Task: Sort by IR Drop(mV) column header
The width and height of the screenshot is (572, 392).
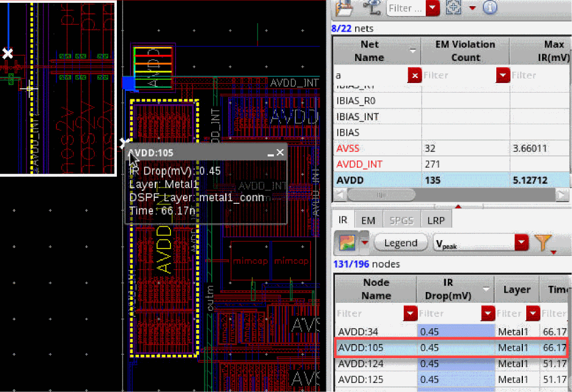Action: [x=450, y=289]
